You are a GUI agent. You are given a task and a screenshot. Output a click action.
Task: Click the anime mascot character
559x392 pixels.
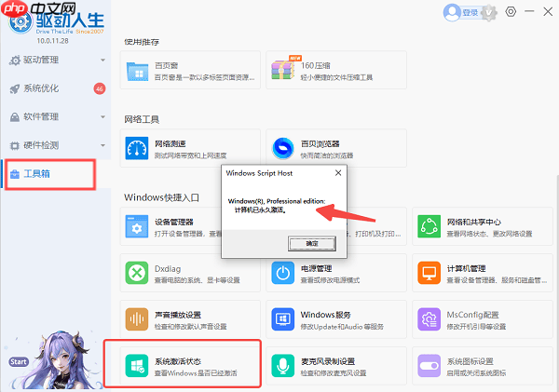pos(61,360)
